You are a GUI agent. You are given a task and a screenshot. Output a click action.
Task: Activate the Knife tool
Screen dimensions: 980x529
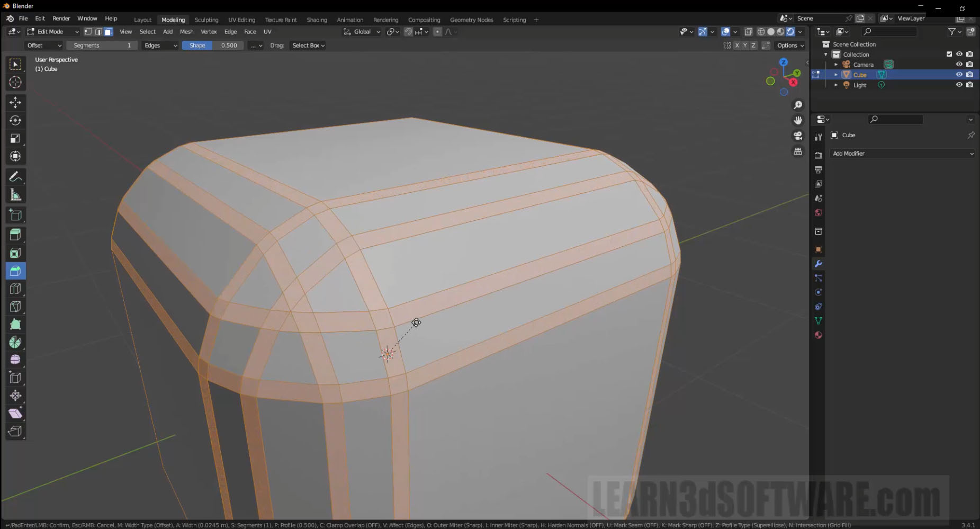pos(15,307)
